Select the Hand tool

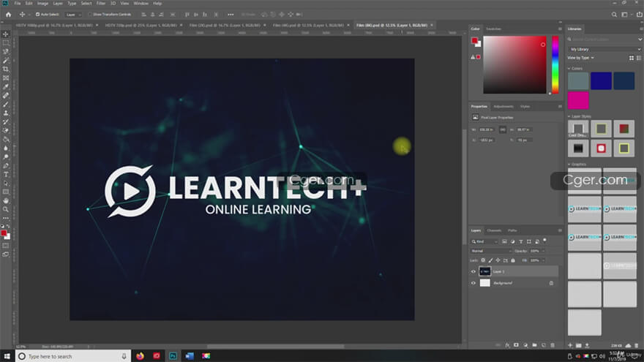6,200
